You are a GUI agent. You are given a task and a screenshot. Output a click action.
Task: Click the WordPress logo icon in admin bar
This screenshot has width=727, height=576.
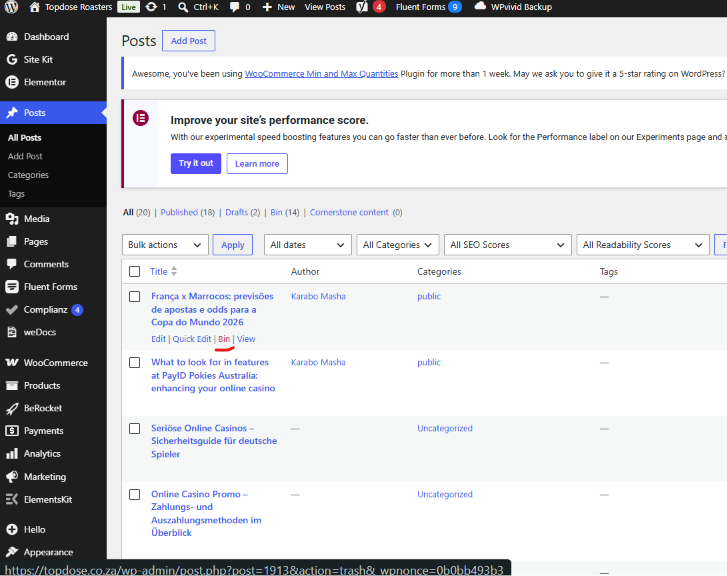point(12,7)
